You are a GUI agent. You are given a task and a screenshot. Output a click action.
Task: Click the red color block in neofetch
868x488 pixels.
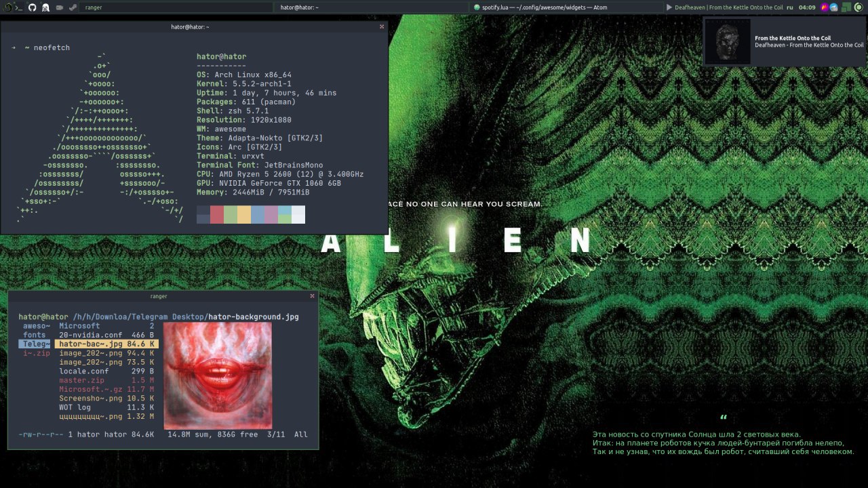217,215
